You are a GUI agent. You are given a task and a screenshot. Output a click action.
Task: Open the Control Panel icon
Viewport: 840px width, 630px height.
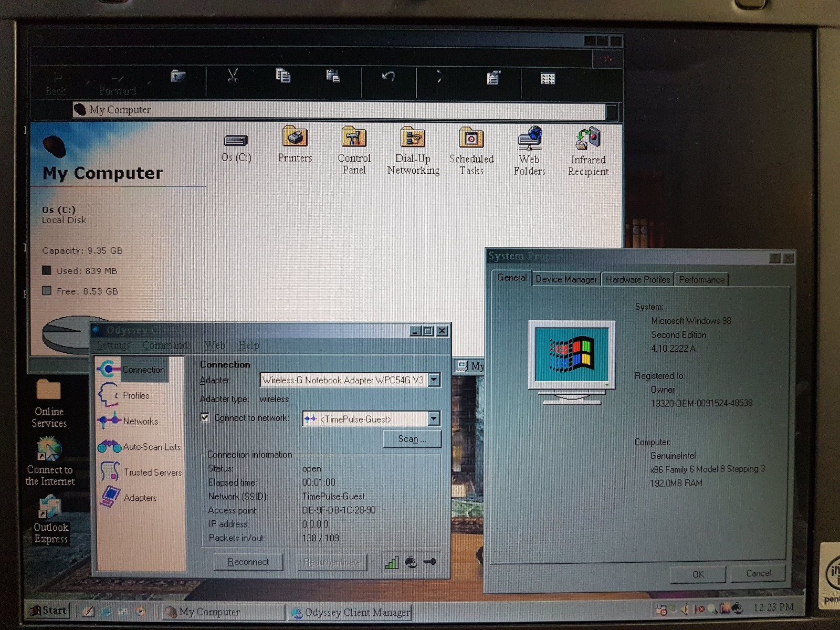tap(354, 151)
